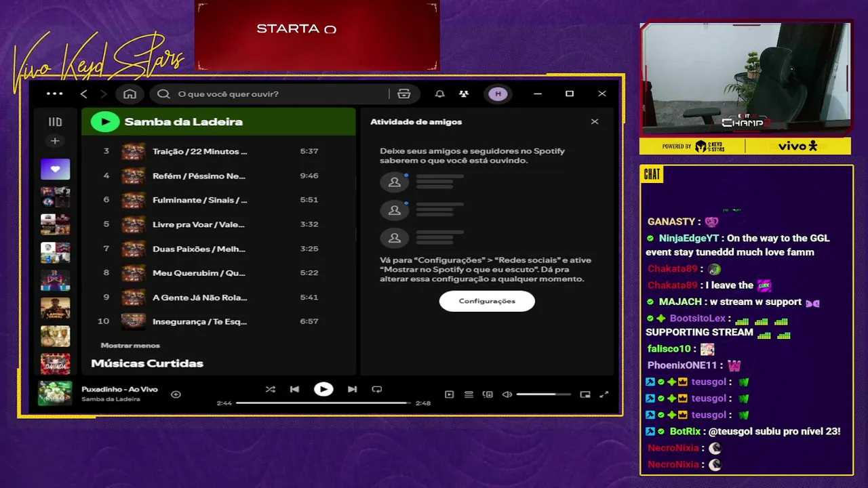Viewport: 868px width, 488px height.
Task: Open the last sidebar playlist thumbnail
Action: (x=55, y=364)
